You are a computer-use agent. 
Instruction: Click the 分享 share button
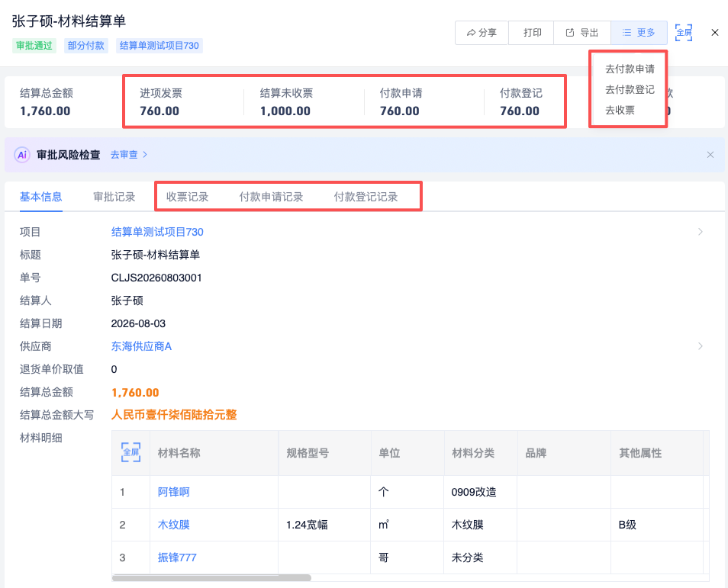tap(482, 33)
